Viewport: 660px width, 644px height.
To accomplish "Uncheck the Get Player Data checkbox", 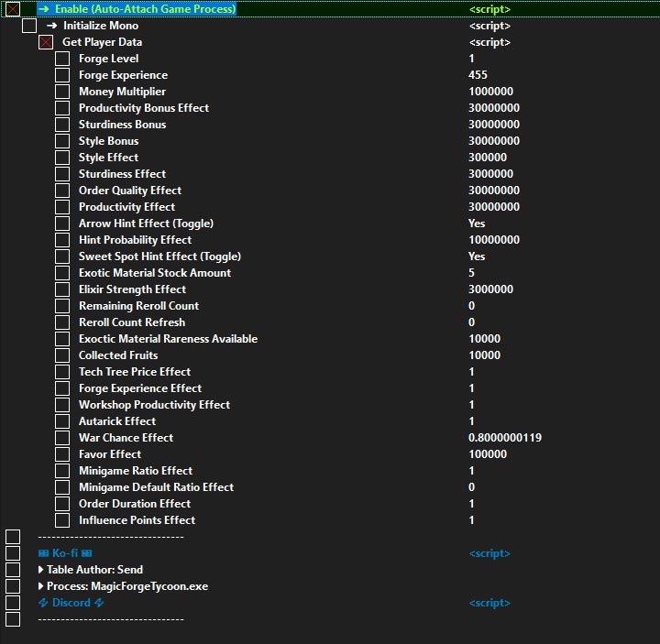I will pyautogui.click(x=46, y=42).
